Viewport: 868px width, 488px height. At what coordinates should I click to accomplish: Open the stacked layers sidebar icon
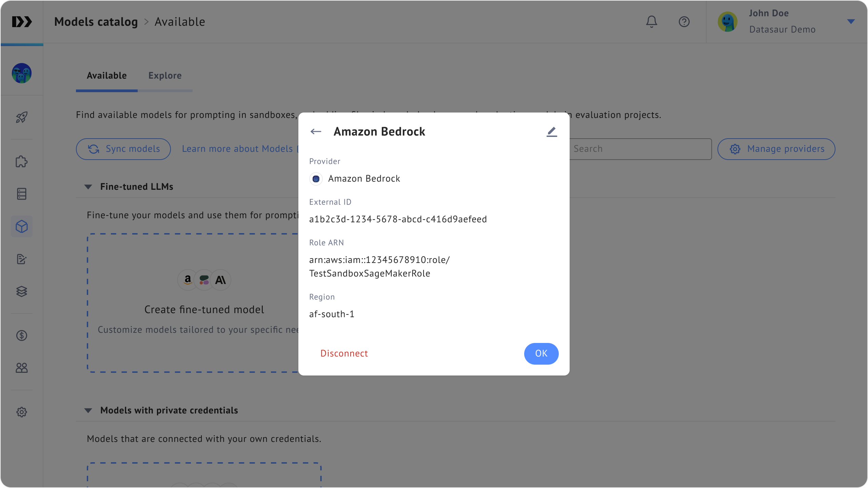click(x=22, y=291)
